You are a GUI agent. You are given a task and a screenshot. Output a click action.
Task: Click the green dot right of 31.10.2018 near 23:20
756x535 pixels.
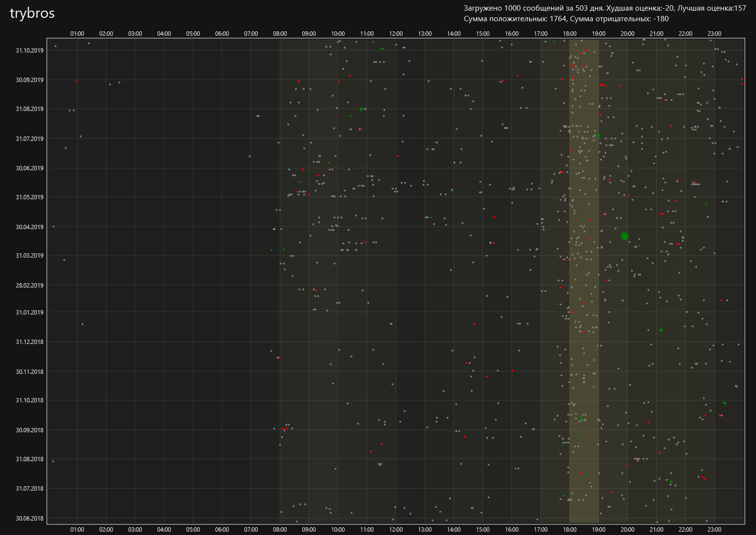724,403
